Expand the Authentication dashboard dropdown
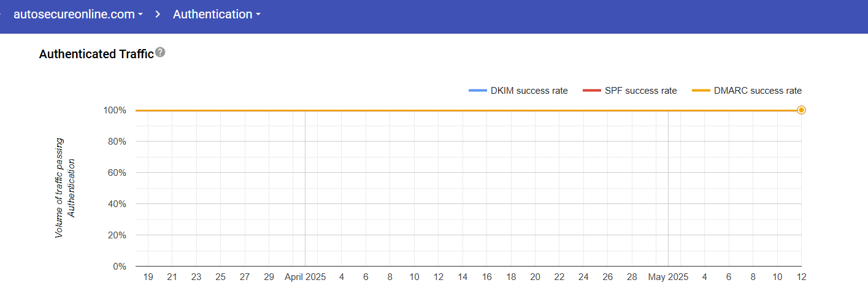 [x=217, y=15]
